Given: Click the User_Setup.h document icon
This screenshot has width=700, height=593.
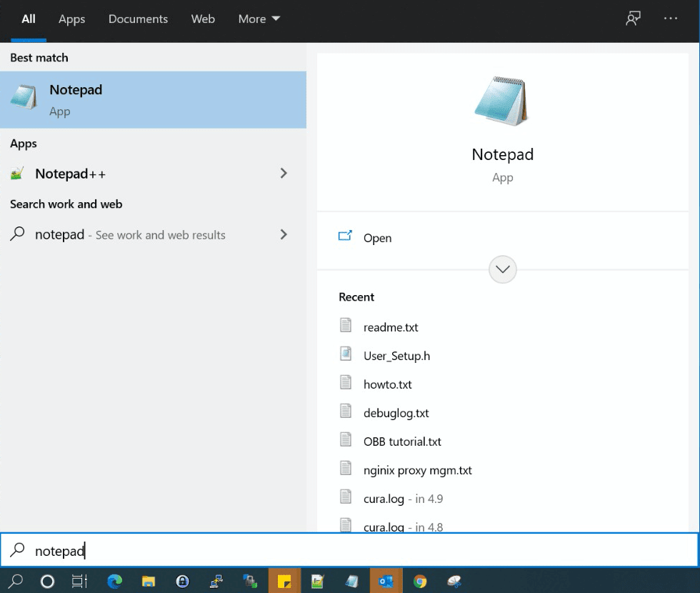Looking at the screenshot, I should (345, 355).
